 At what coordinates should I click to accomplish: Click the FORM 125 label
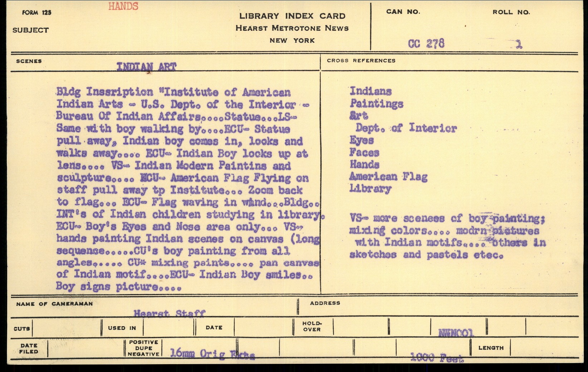coord(36,13)
